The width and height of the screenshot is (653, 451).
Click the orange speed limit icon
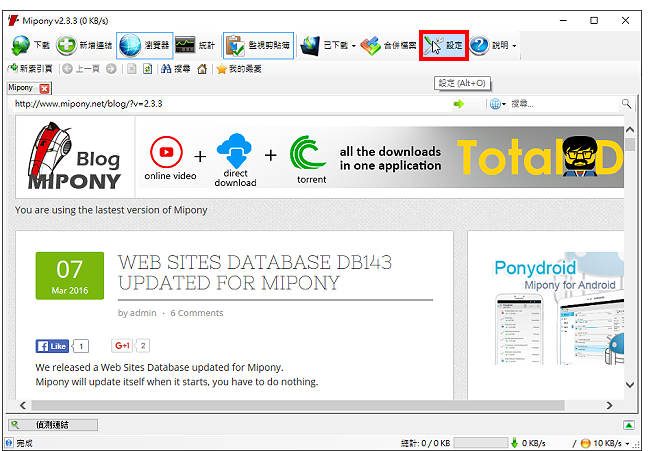[x=585, y=443]
